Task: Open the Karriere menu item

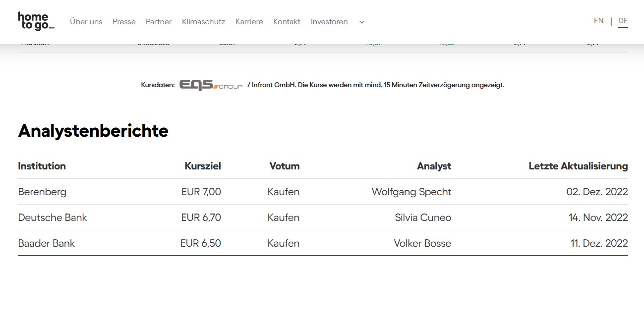Action: click(249, 22)
